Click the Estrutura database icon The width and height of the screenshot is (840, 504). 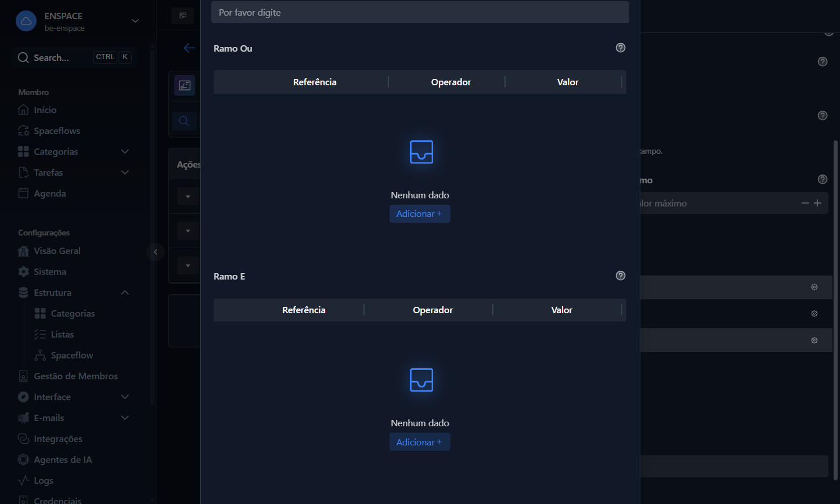click(x=23, y=293)
